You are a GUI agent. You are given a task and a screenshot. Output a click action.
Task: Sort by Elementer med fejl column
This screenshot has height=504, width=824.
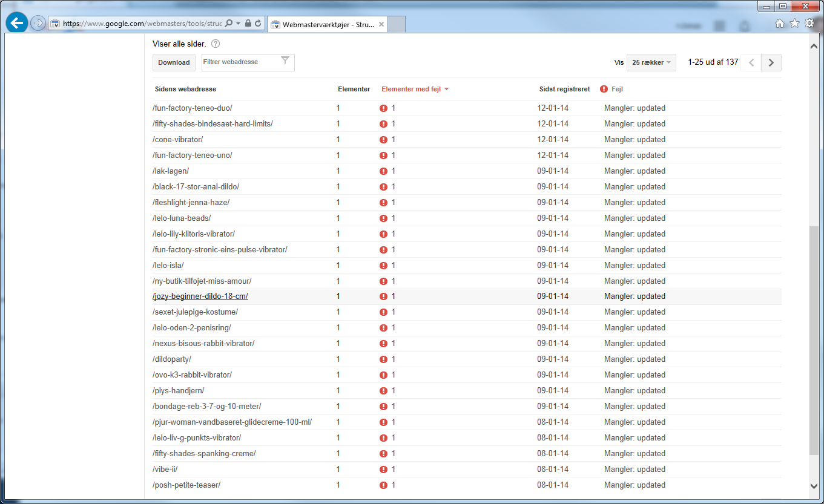415,89
